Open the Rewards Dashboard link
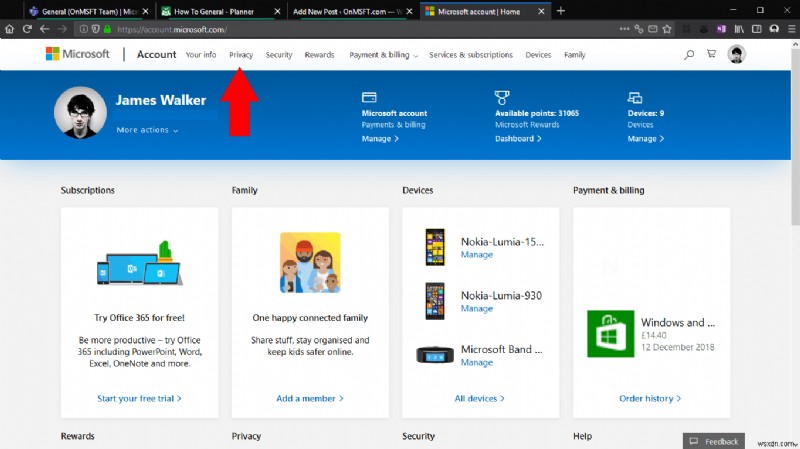The image size is (800, 449). 518,139
